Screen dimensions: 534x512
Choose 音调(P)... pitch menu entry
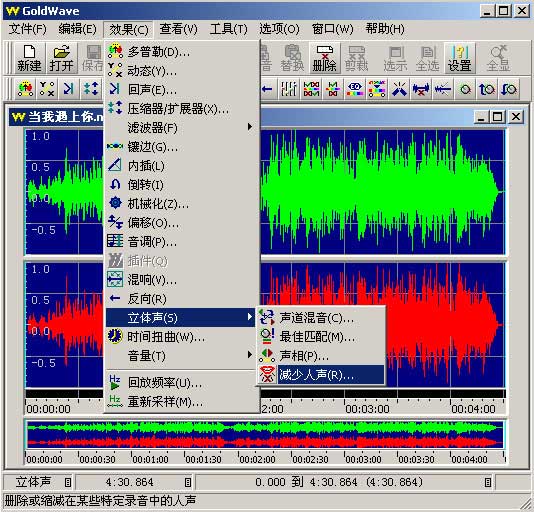pyautogui.click(x=180, y=242)
